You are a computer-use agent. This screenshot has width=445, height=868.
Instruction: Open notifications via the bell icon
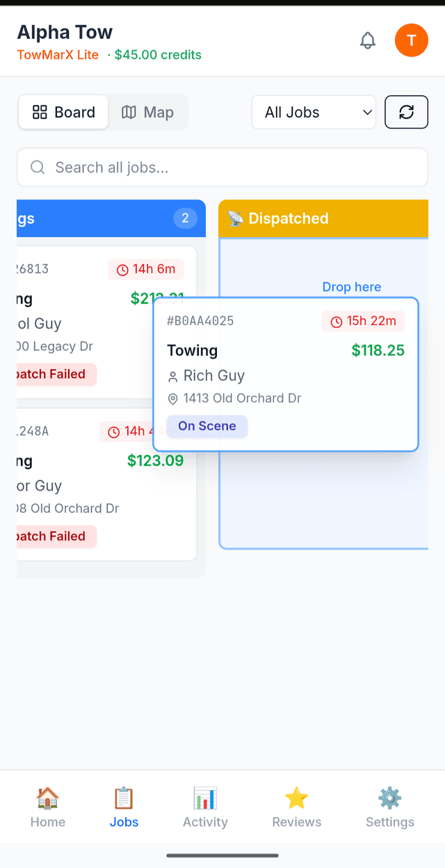tap(368, 40)
